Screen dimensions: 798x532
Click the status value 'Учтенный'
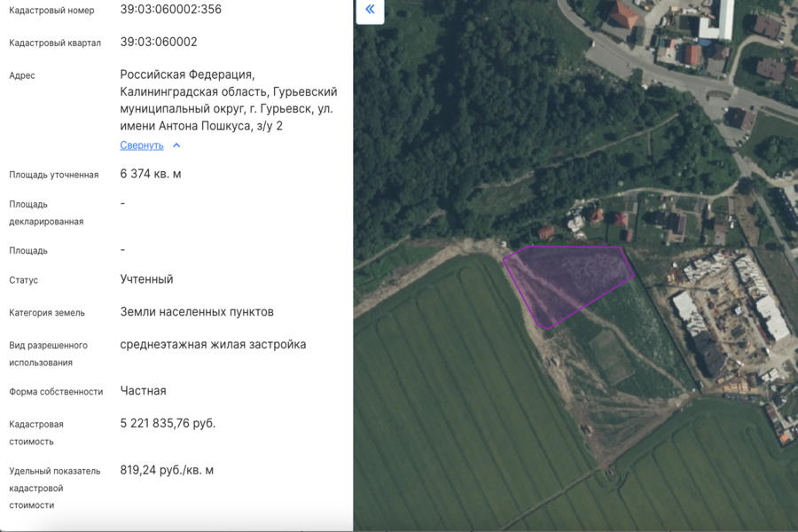point(146,279)
